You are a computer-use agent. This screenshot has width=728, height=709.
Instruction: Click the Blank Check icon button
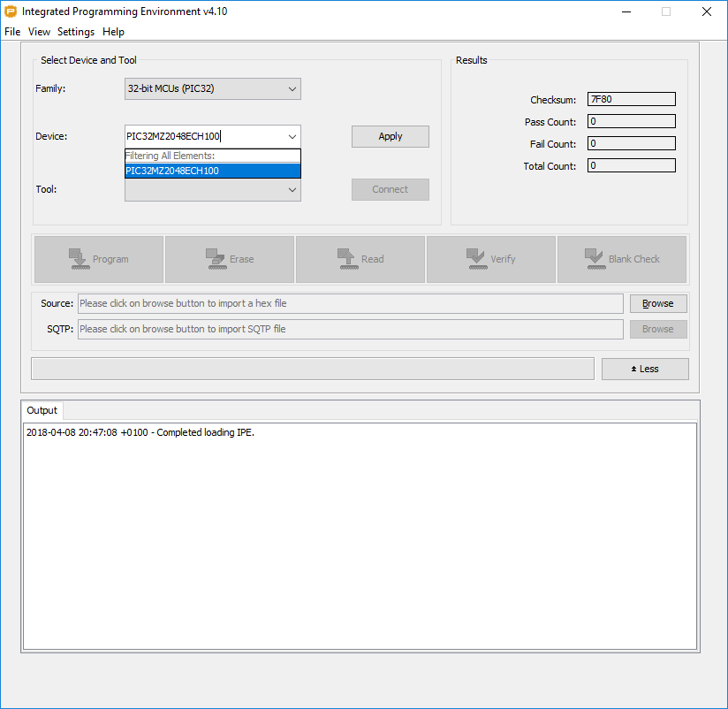pyautogui.click(x=621, y=259)
